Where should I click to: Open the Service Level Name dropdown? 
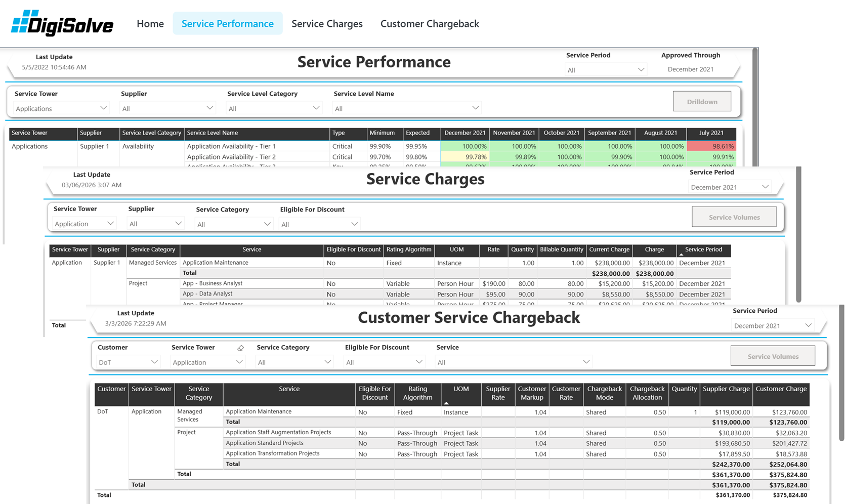pos(406,107)
